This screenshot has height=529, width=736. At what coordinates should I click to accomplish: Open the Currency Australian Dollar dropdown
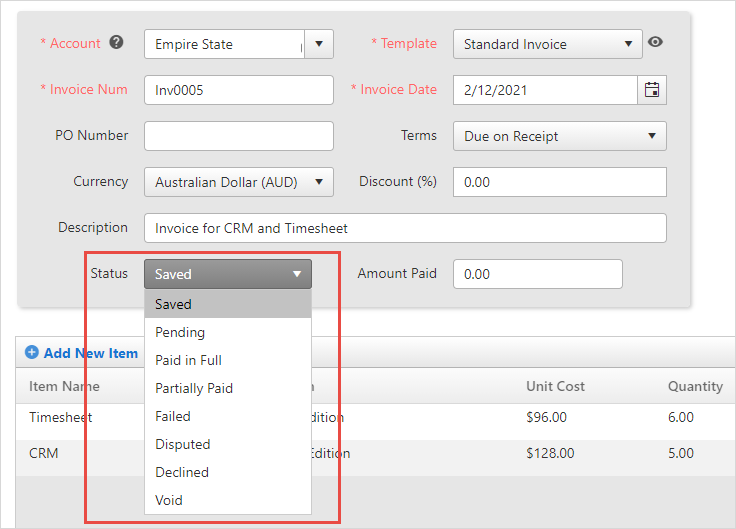[239, 182]
